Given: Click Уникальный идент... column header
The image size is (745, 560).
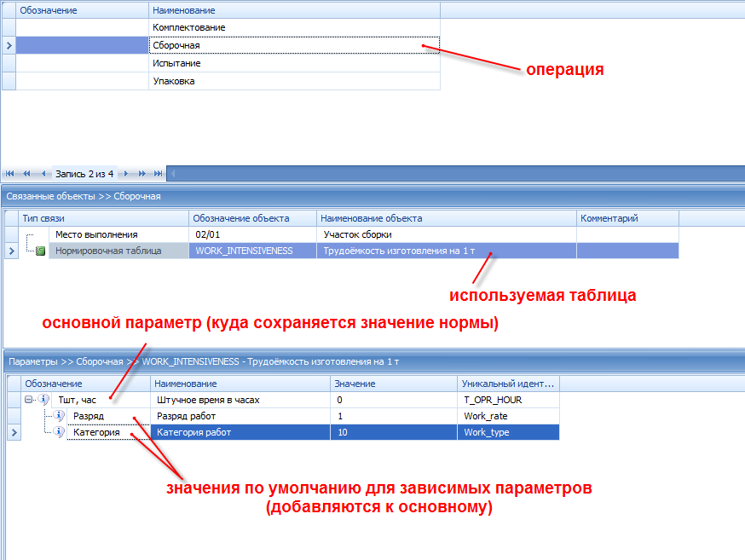Looking at the screenshot, I should click(508, 384).
